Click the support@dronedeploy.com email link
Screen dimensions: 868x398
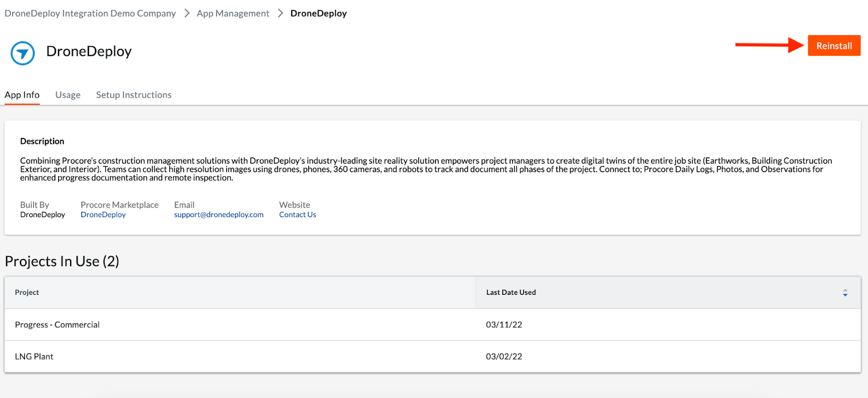(219, 215)
